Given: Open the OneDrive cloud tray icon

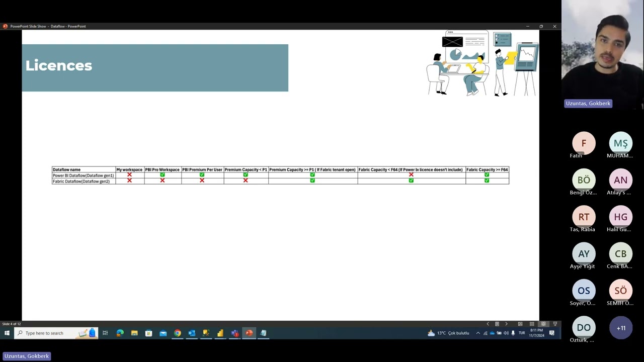Looking at the screenshot, I should pyautogui.click(x=492, y=333).
